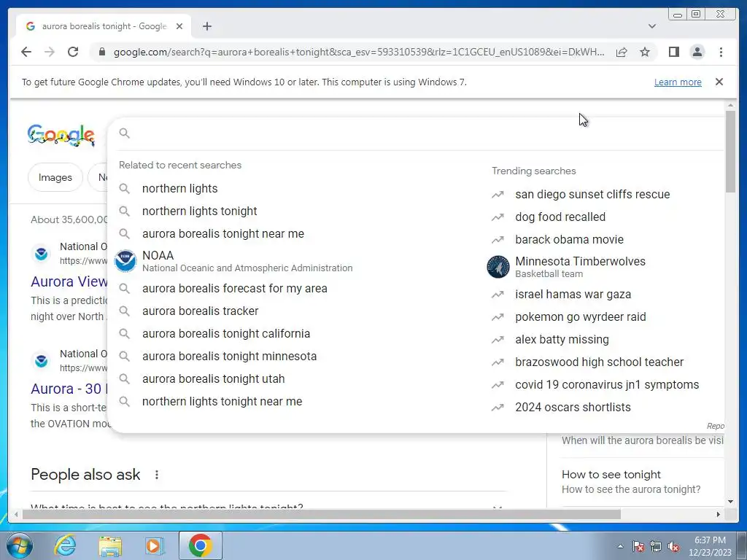747x560 pixels.
Task: Show hidden system tray icons
Action: tap(620, 546)
